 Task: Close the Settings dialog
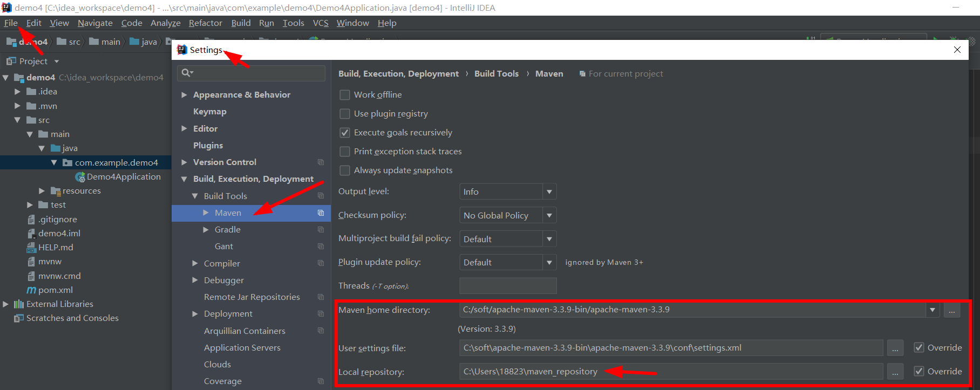point(957,50)
